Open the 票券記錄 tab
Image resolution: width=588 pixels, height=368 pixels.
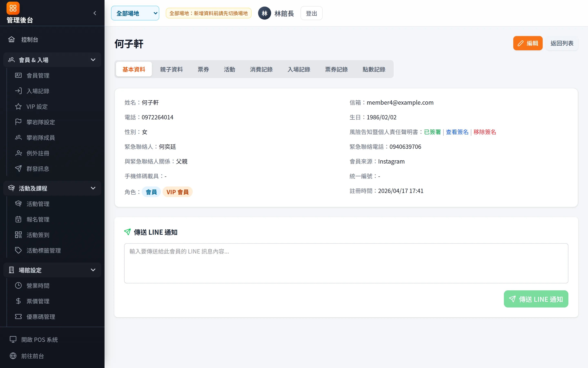point(336,69)
